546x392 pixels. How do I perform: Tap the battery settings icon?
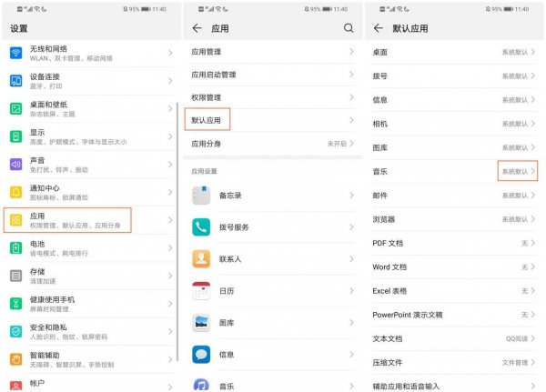point(15,248)
